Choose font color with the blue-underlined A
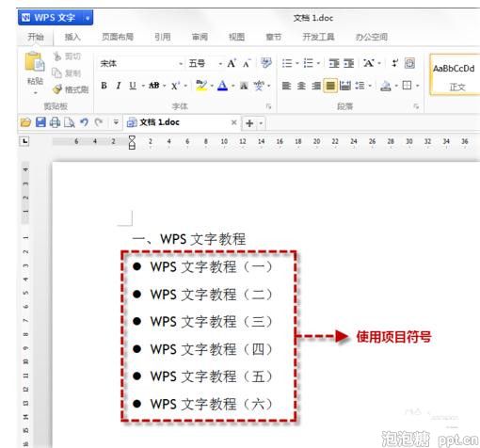 [223, 86]
